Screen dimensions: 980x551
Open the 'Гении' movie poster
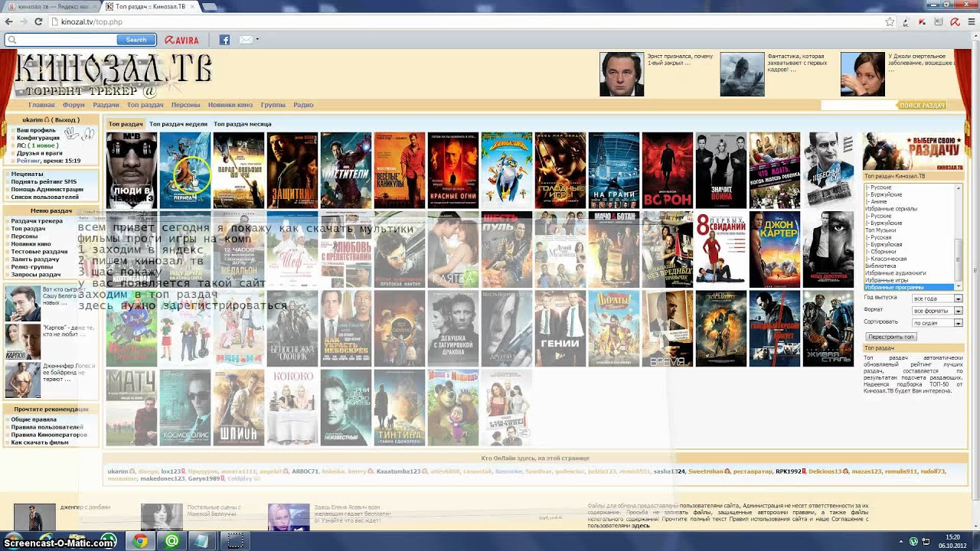point(560,328)
